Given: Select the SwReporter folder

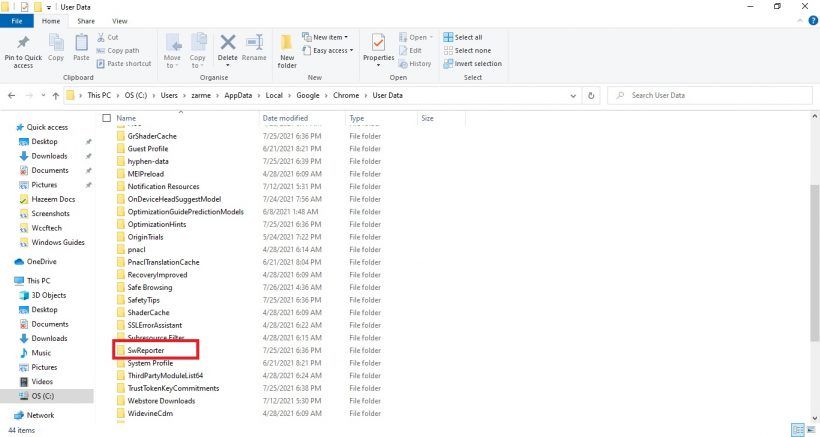Looking at the screenshot, I should pos(146,351).
